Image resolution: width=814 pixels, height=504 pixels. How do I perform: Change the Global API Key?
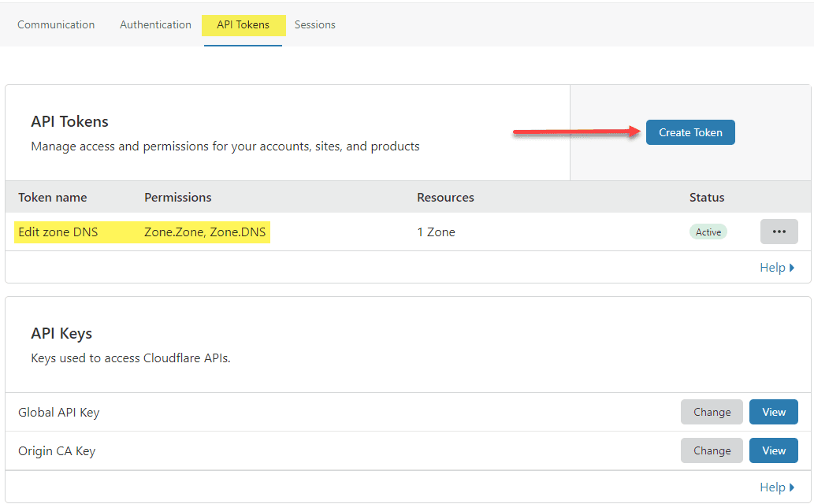[712, 412]
